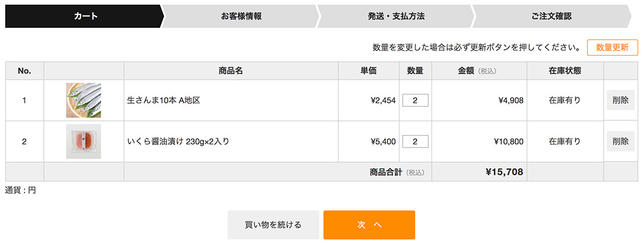Click product name 生さんま10本 A地区
This screenshot has height=247, width=644.
(164, 100)
